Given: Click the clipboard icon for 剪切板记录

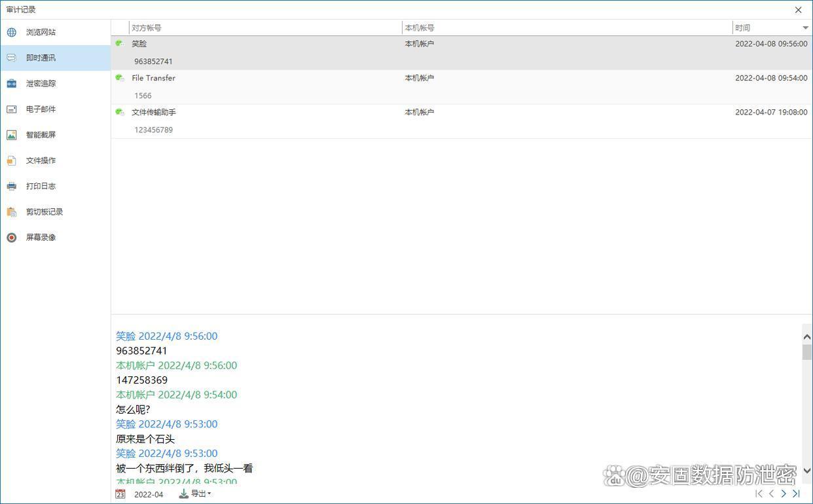Looking at the screenshot, I should click(11, 212).
